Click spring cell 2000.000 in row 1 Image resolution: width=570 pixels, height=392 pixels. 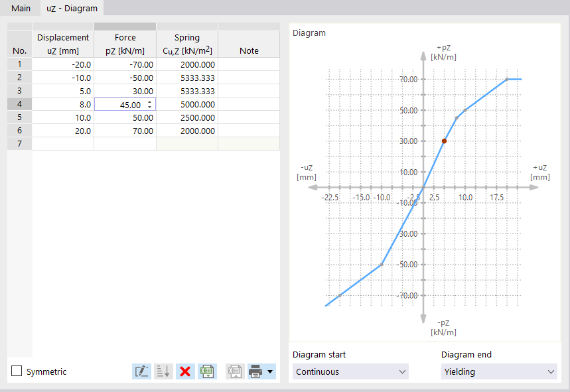coord(187,64)
